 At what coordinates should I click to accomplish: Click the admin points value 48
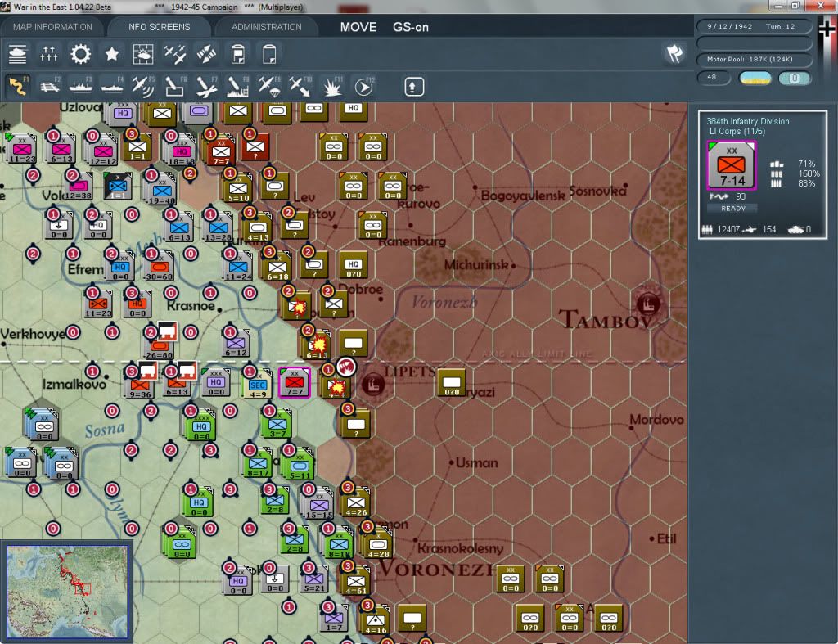[713, 78]
